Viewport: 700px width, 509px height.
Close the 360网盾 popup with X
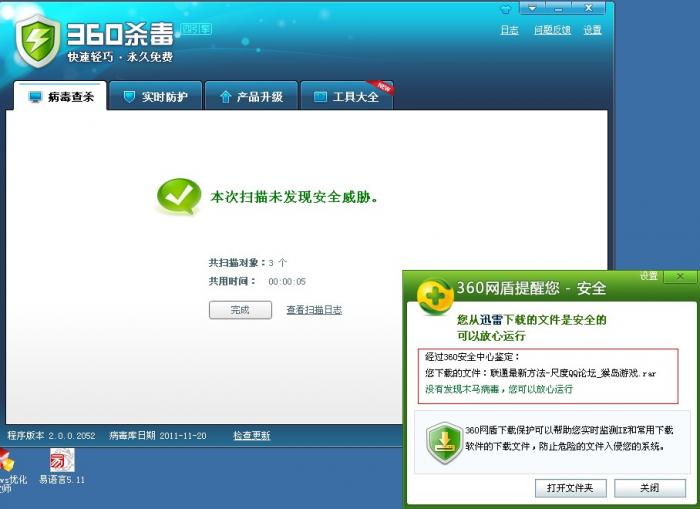[x=680, y=276]
